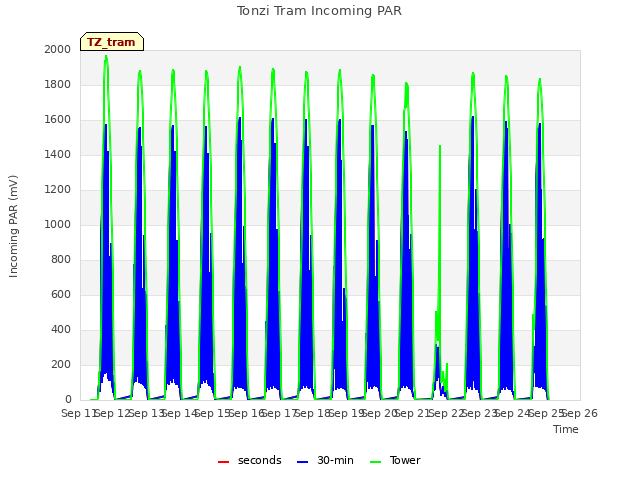Click the Time axis label

tap(566, 429)
